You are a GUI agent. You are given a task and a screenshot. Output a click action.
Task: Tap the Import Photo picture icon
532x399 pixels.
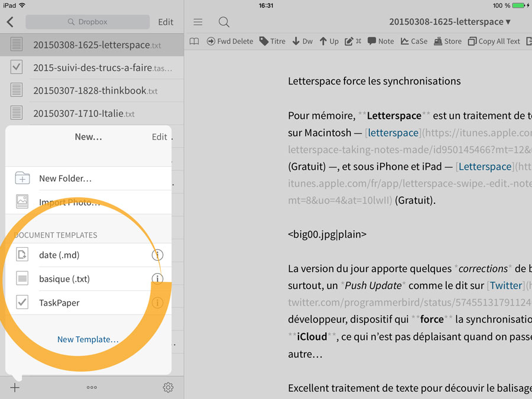22,202
